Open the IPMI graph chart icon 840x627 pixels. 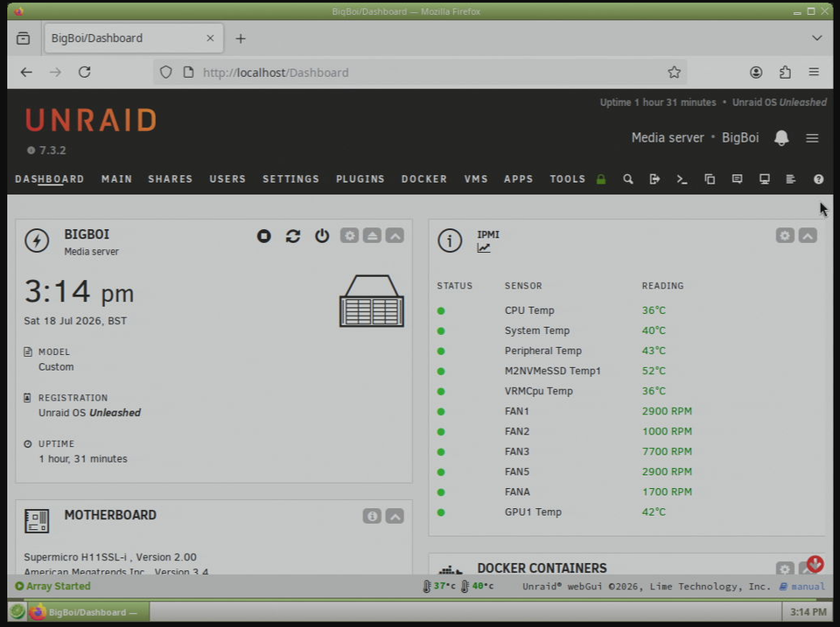[484, 247]
